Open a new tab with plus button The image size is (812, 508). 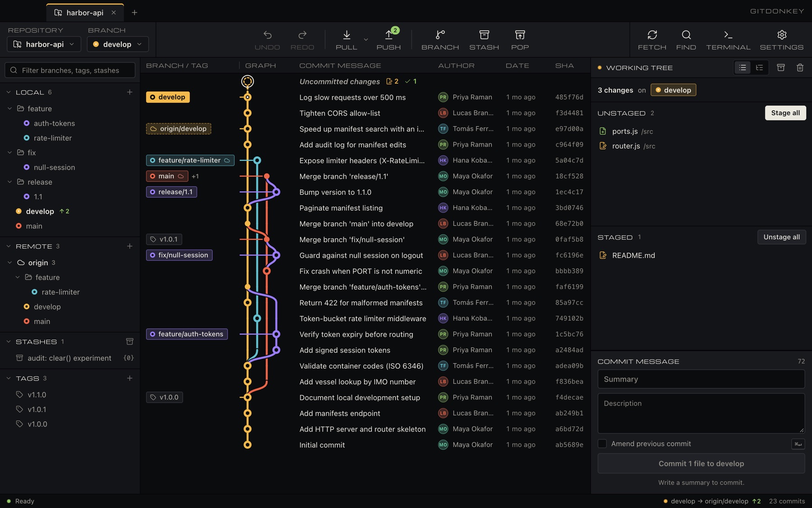[134, 13]
